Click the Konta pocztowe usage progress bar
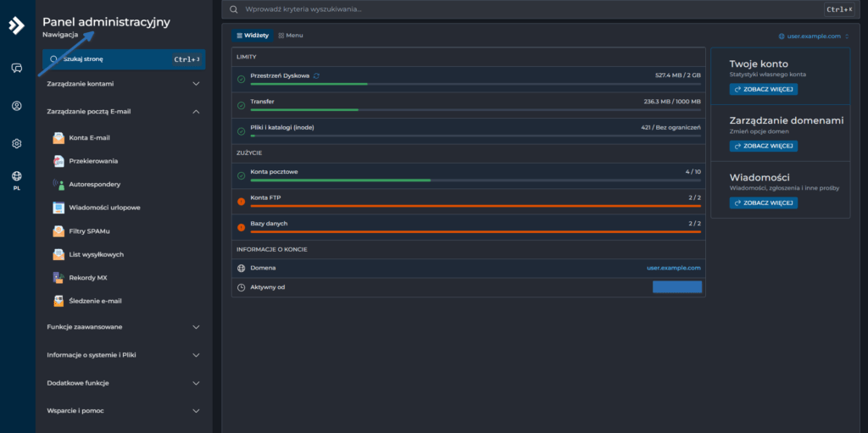Viewport: 868px width, 433px height. pos(476,180)
